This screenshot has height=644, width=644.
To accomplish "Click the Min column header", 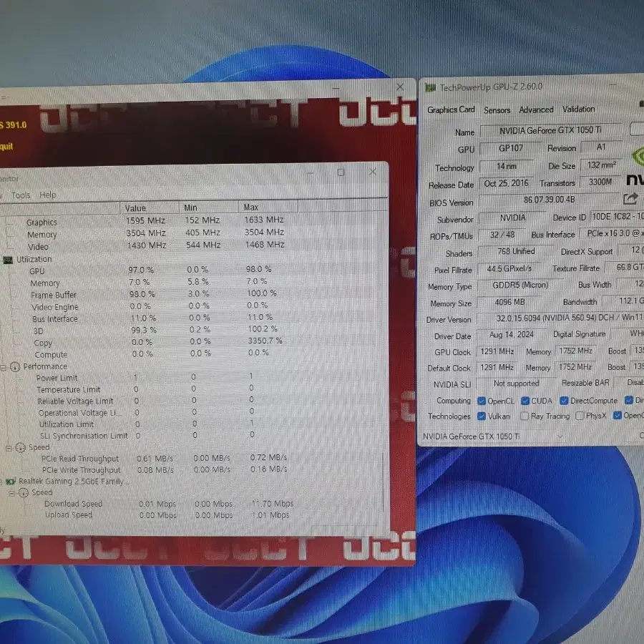I will (209, 208).
